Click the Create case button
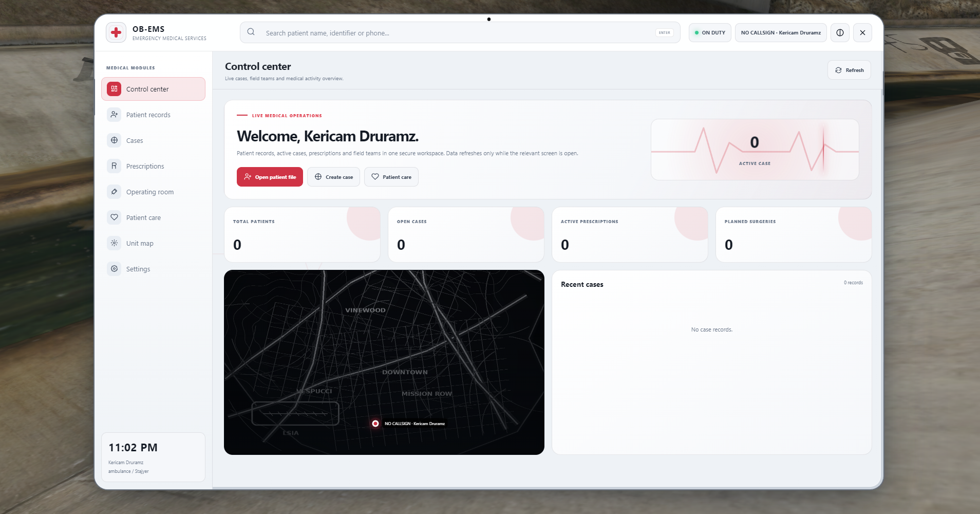Screen dimensions: 980x514 tap(333, 177)
